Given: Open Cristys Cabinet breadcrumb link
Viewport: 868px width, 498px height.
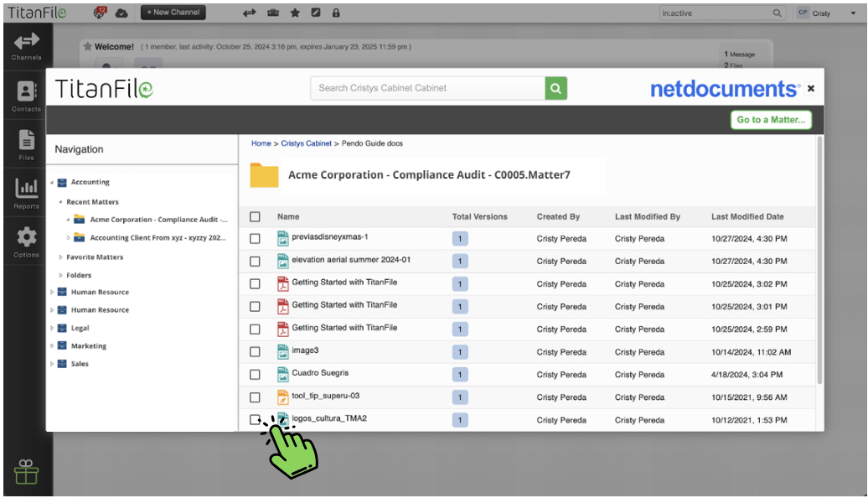Looking at the screenshot, I should click(306, 143).
